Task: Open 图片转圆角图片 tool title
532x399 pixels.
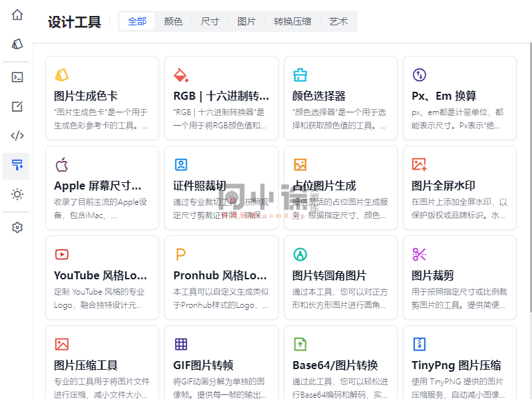Action: coord(329,275)
